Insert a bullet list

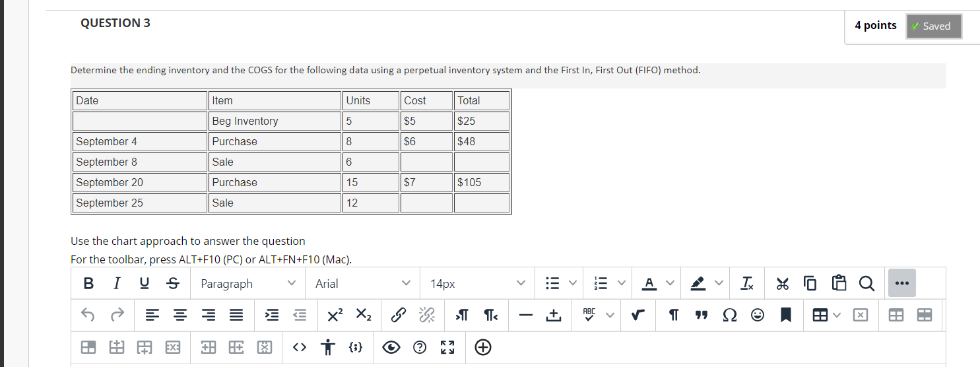pyautogui.click(x=552, y=284)
